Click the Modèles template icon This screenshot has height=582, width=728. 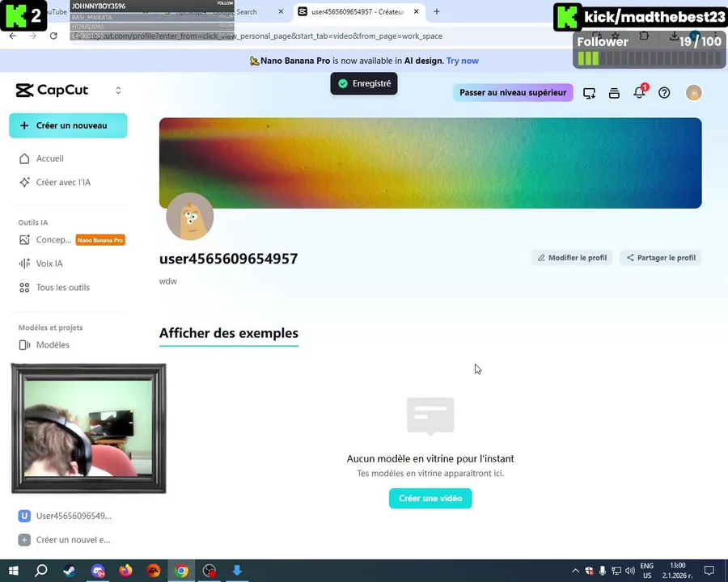point(24,345)
